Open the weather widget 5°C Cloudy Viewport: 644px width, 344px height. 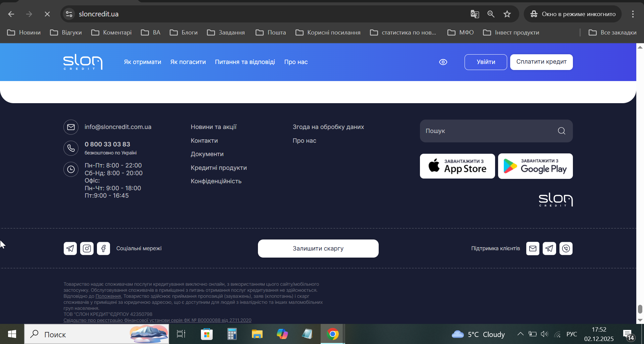[478, 334]
